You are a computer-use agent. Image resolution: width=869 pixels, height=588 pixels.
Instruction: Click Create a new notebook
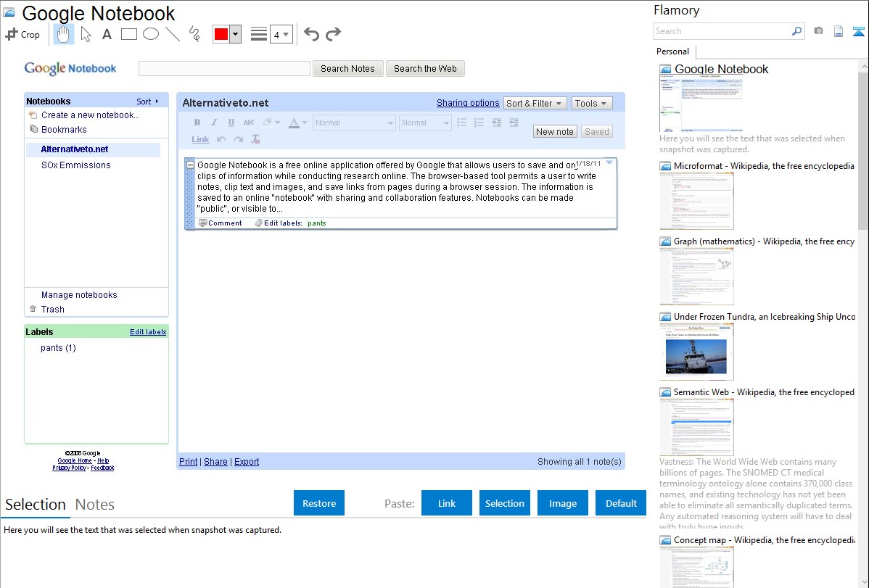[91, 115]
